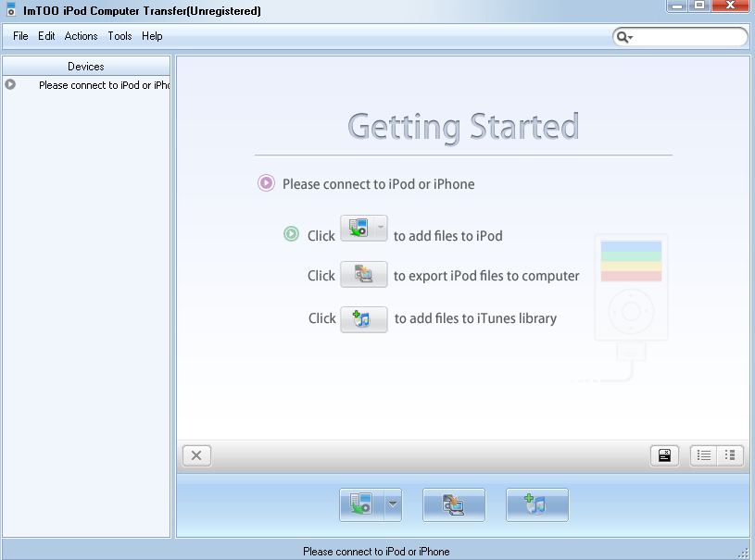Click the purple play icon beside connect message
755x560 pixels.
(x=266, y=183)
